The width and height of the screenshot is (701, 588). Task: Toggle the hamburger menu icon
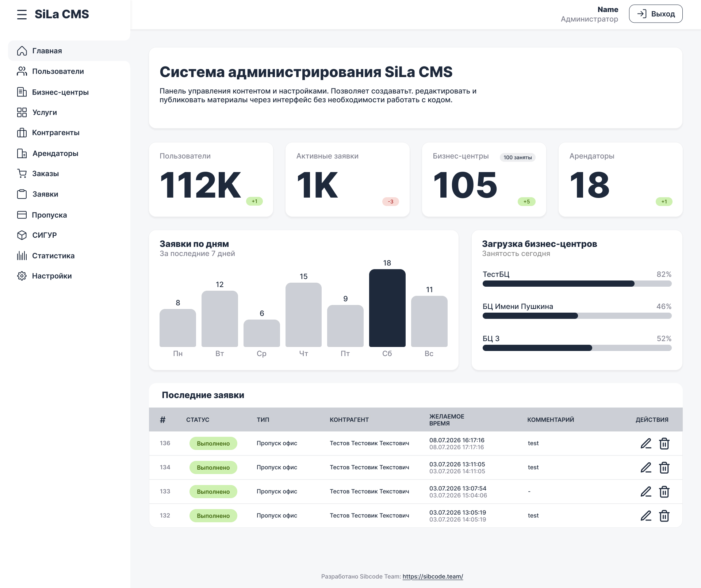22,15
